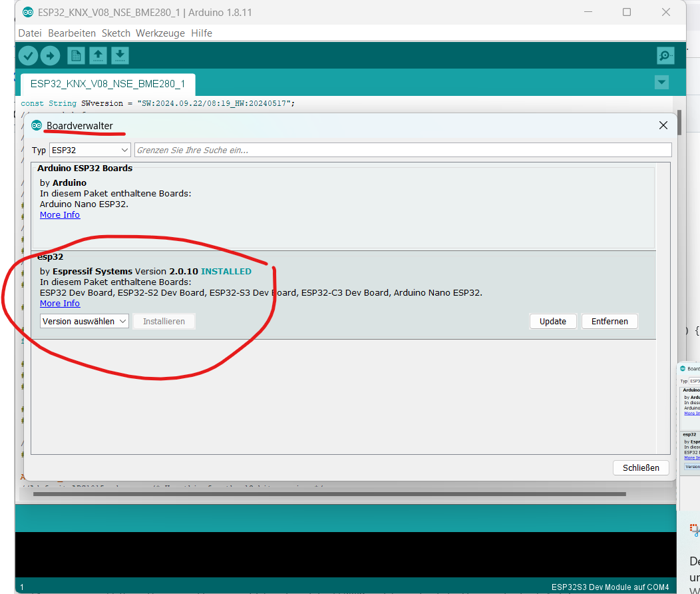Click the INSTALLED status label
This screenshot has height=594, width=700.
226,271
